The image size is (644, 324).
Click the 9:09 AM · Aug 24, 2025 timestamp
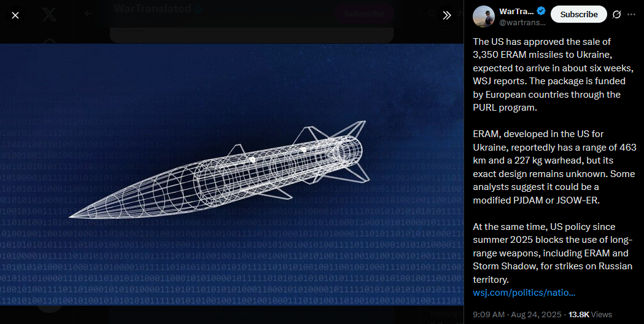(517, 315)
